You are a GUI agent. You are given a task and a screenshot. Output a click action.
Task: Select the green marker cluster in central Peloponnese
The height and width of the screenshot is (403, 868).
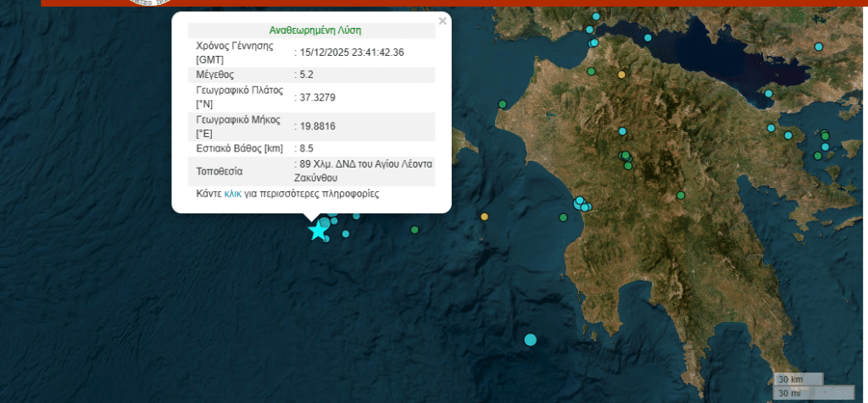click(626, 157)
